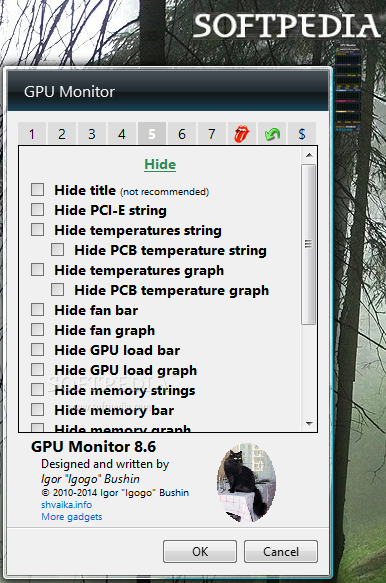
Task: Toggle Hide GPU load bar checkbox
Action: [38, 350]
